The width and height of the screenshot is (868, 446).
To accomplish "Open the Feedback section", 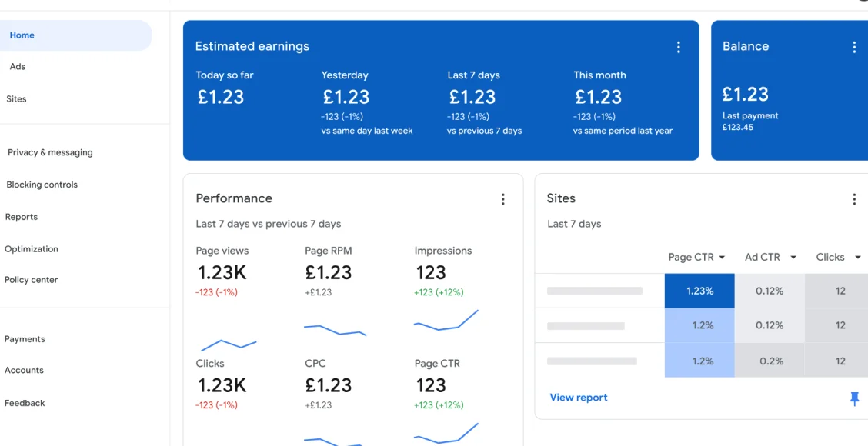I will tap(25, 402).
